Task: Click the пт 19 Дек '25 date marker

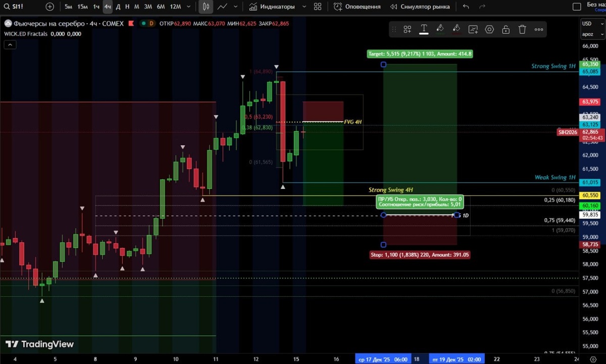Action: (456, 359)
